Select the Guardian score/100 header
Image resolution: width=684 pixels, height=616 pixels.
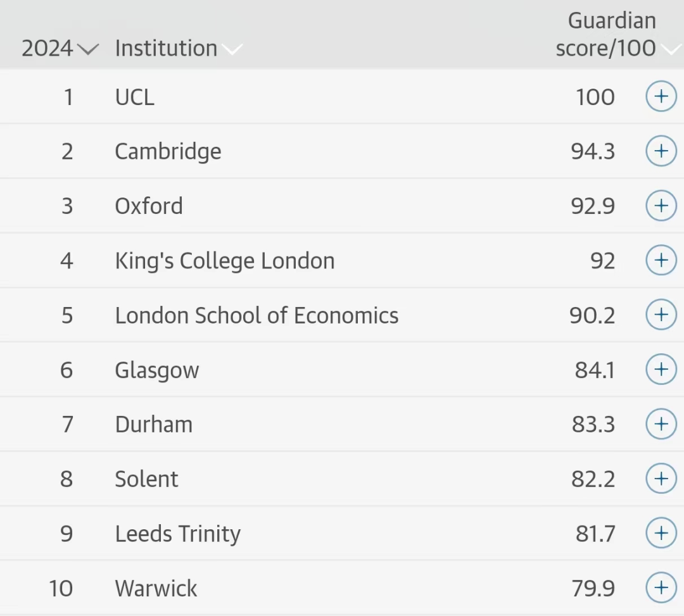coord(606,34)
